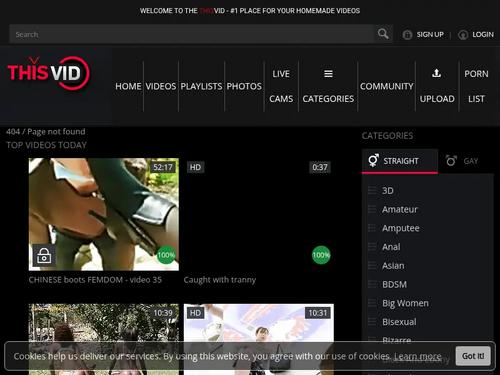Viewport: 500px width, 375px height.
Task: Click the HD badge on the 10:31 video
Action: (x=195, y=313)
